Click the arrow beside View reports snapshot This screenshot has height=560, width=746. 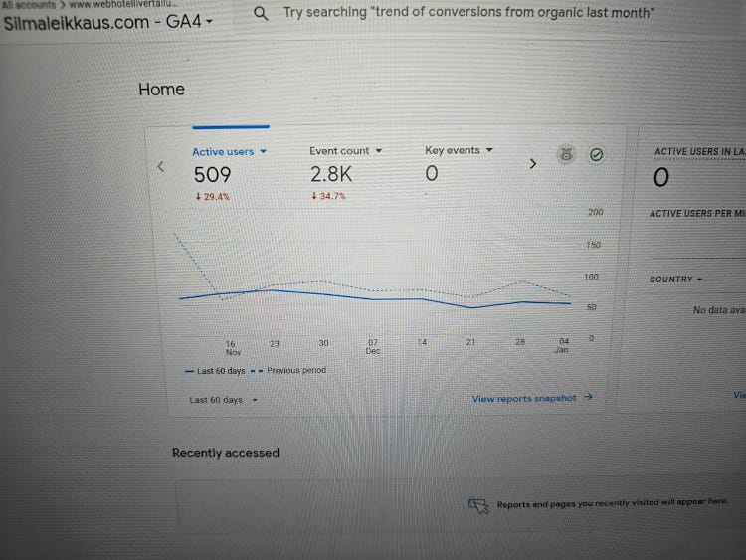589,397
